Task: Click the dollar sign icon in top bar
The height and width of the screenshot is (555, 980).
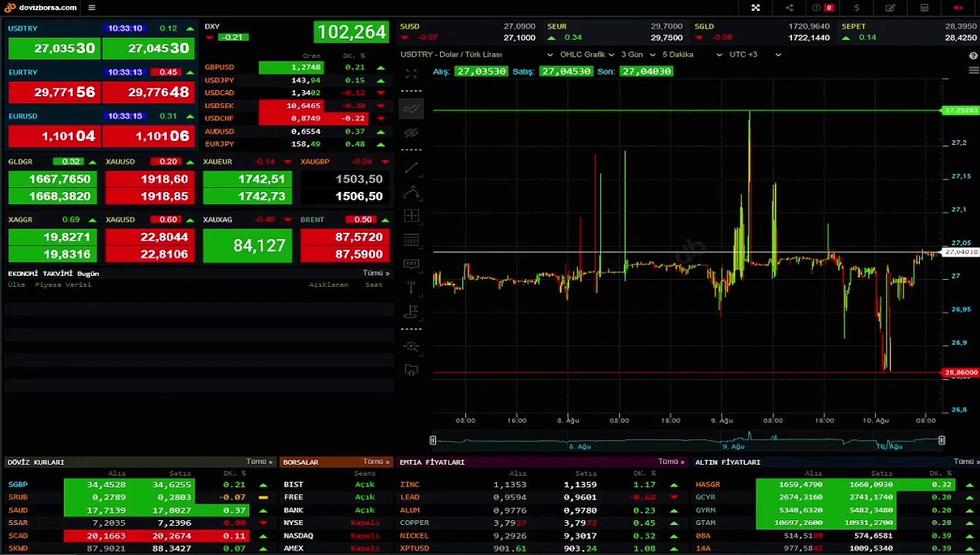Action: point(857,8)
